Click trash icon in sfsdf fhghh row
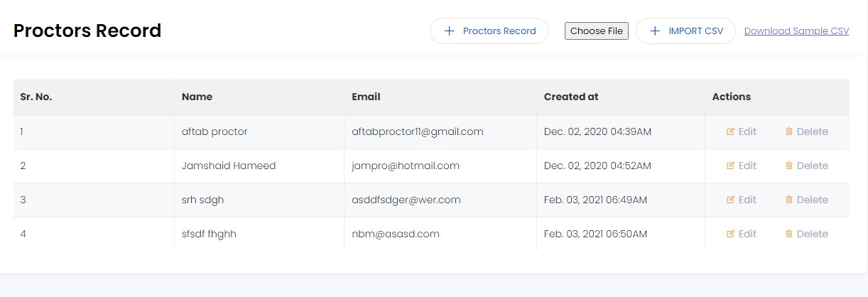The width and height of the screenshot is (868, 297). click(788, 234)
